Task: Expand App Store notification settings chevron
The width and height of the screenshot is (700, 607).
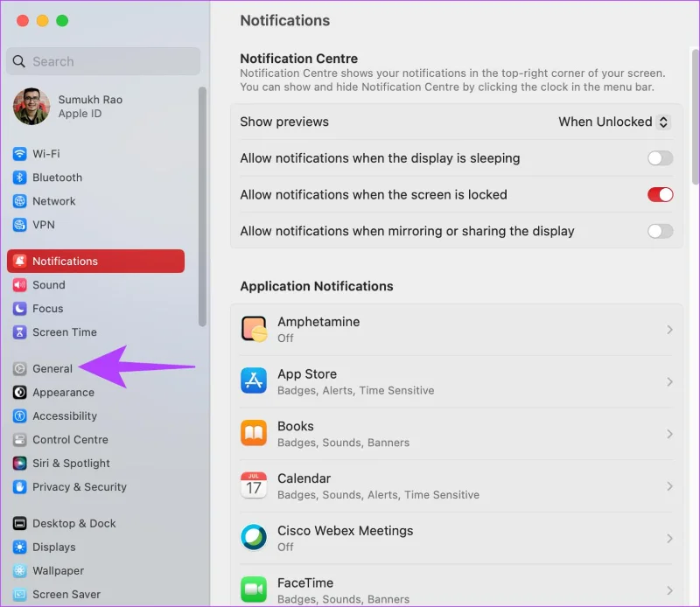Action: click(669, 381)
